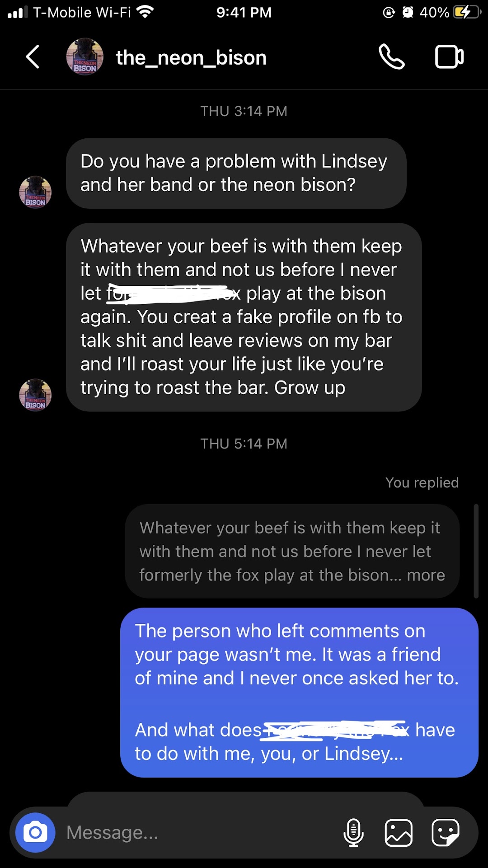
Task: Click the scrollbar beside the quoted reply
Action: click(476, 551)
